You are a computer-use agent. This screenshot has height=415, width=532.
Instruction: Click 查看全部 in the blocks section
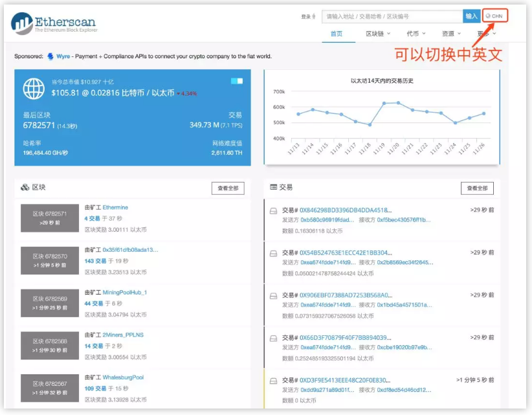[x=228, y=188]
